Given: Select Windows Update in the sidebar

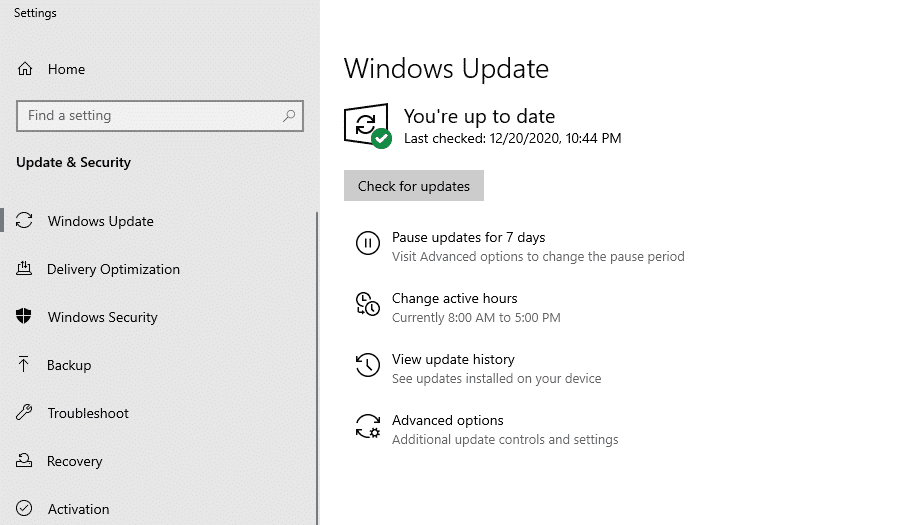Looking at the screenshot, I should click(x=101, y=221).
